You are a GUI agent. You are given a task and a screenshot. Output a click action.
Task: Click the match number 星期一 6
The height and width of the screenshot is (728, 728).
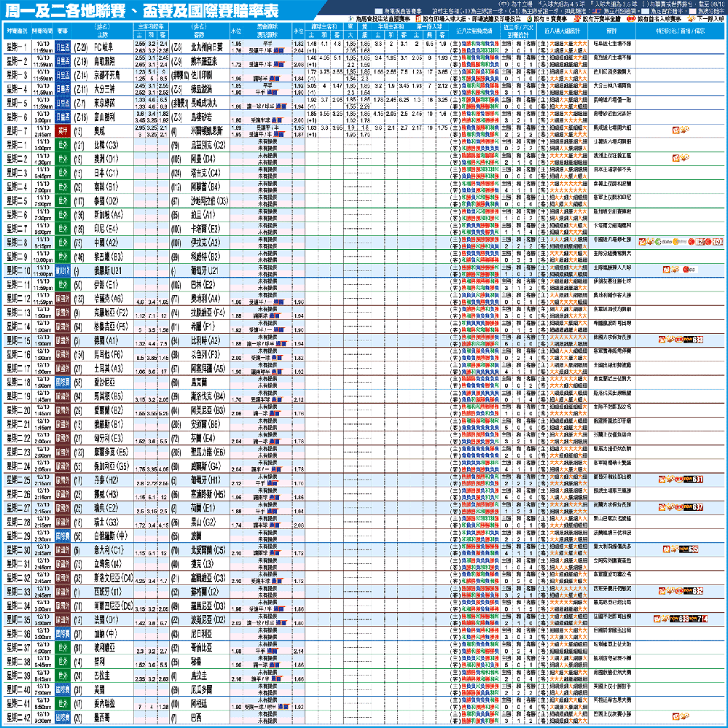(17, 117)
